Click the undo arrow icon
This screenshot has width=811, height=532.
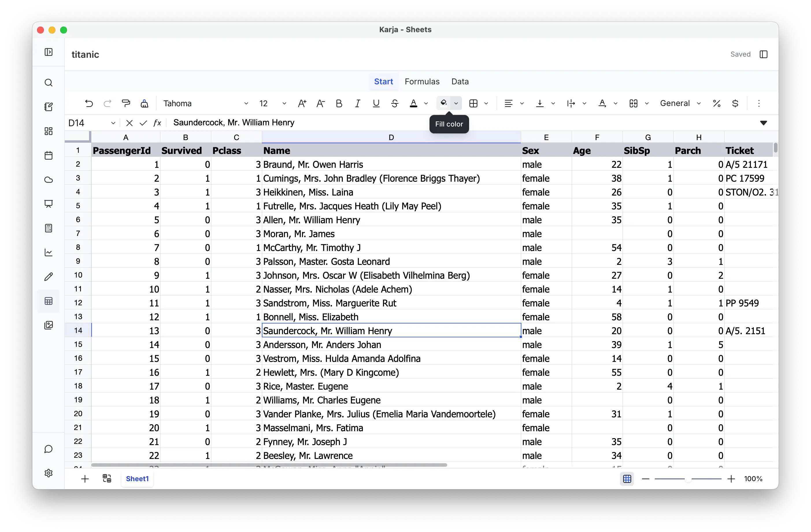(x=89, y=103)
